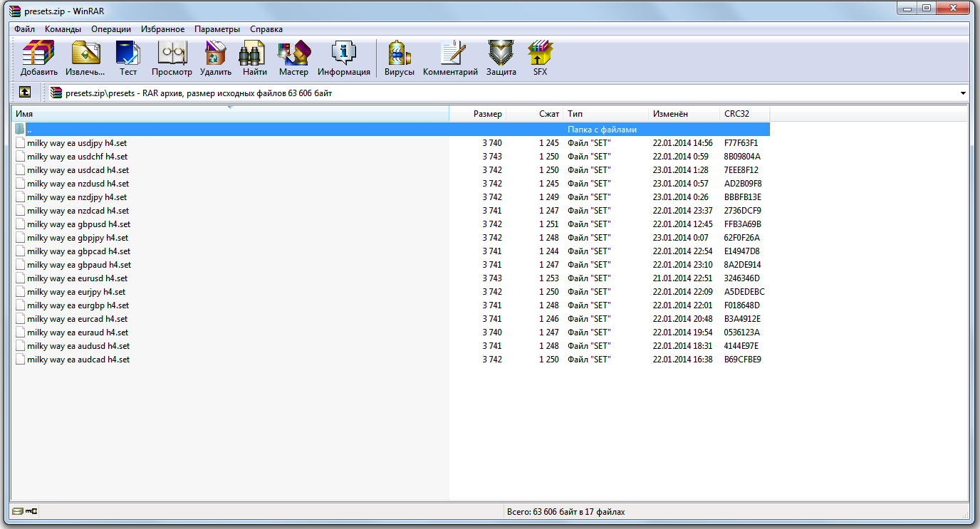Click the archive icon in the address bar
This screenshot has height=529, width=980.
click(57, 93)
